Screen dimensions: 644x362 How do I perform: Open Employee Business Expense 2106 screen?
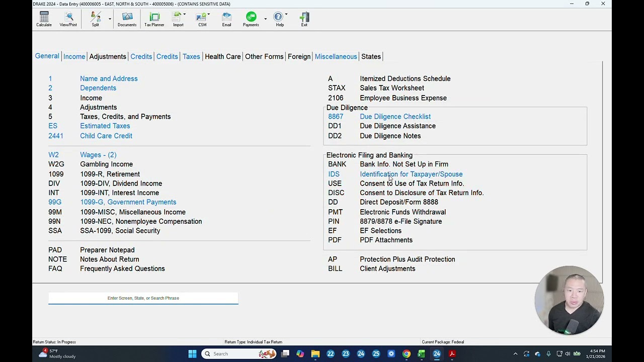403,98
